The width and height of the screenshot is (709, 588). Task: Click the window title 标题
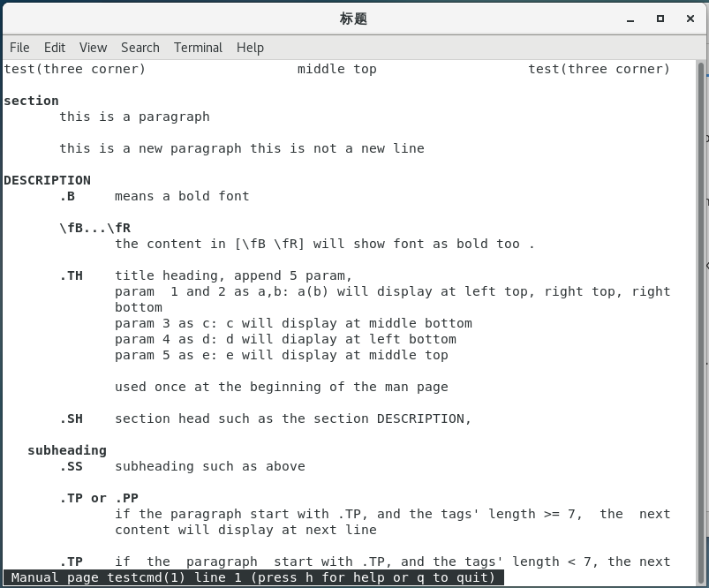[x=354, y=18]
